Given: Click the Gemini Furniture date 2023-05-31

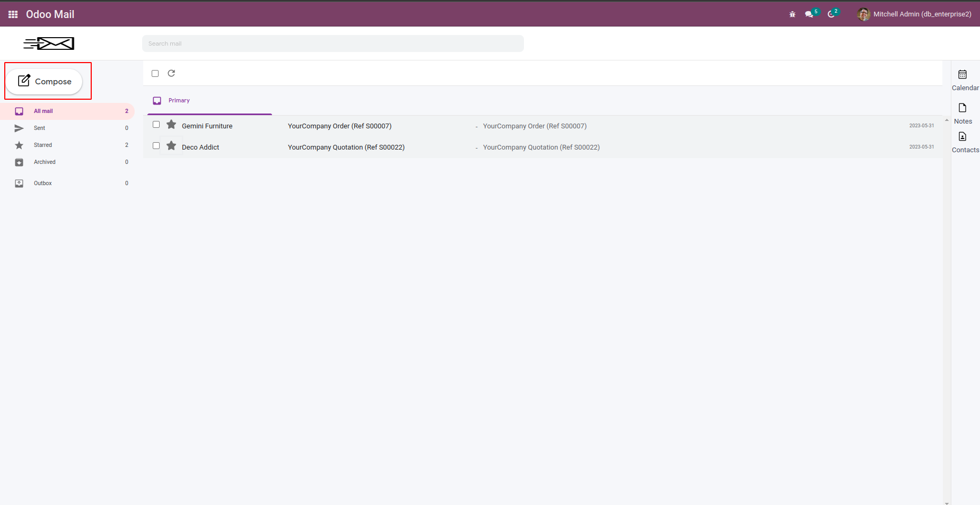Looking at the screenshot, I should 922,126.
